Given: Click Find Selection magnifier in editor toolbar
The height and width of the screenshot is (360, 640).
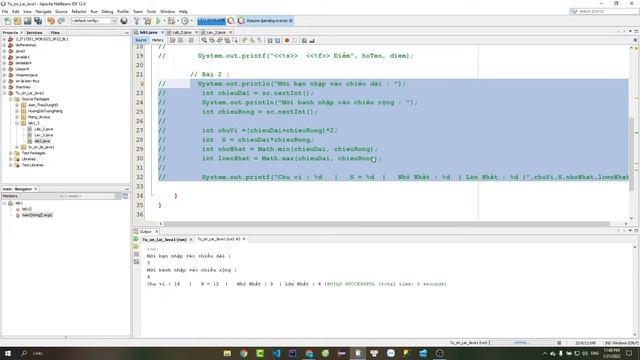Looking at the screenshot, I should tap(204, 40).
